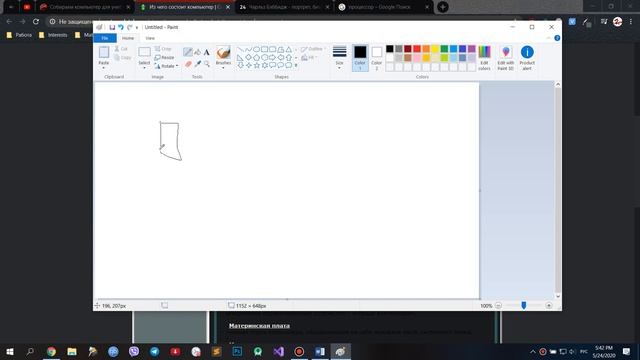This screenshot has width=640, height=360.
Task: Click the Rotate button
Action: (167, 66)
